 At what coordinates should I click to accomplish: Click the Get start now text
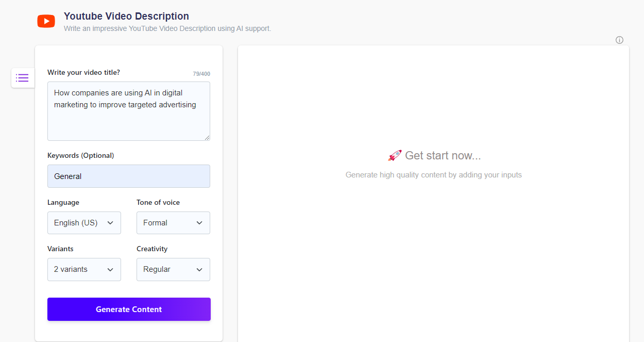click(444, 155)
